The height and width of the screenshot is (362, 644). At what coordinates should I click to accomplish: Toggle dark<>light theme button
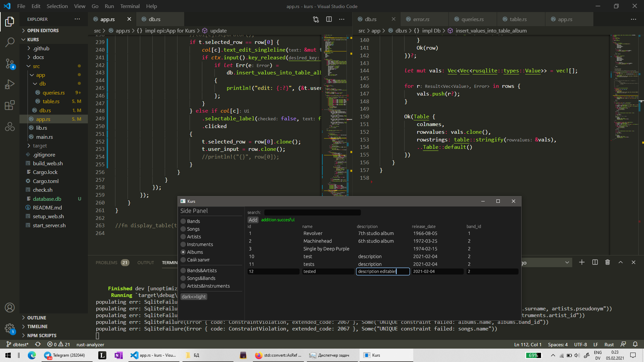(194, 297)
